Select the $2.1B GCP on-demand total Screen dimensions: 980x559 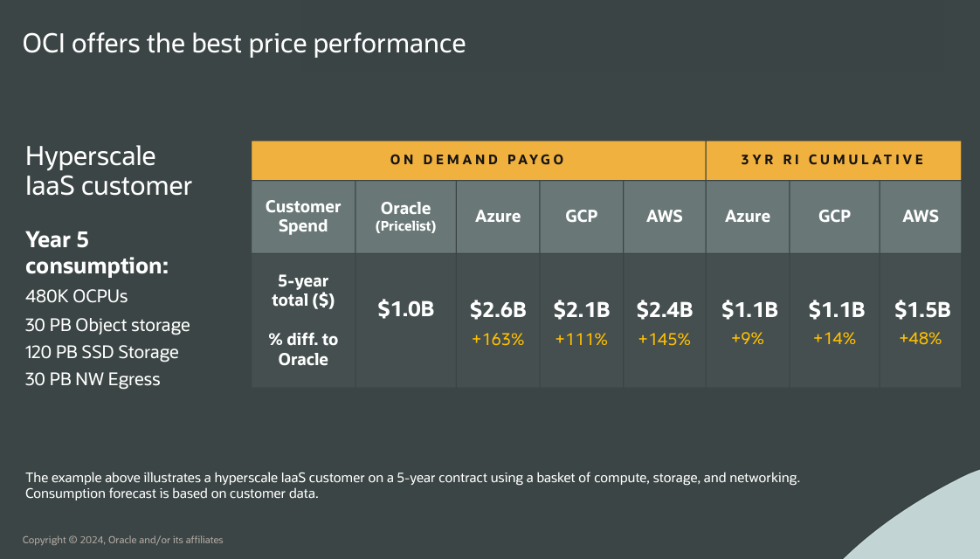[582, 309]
